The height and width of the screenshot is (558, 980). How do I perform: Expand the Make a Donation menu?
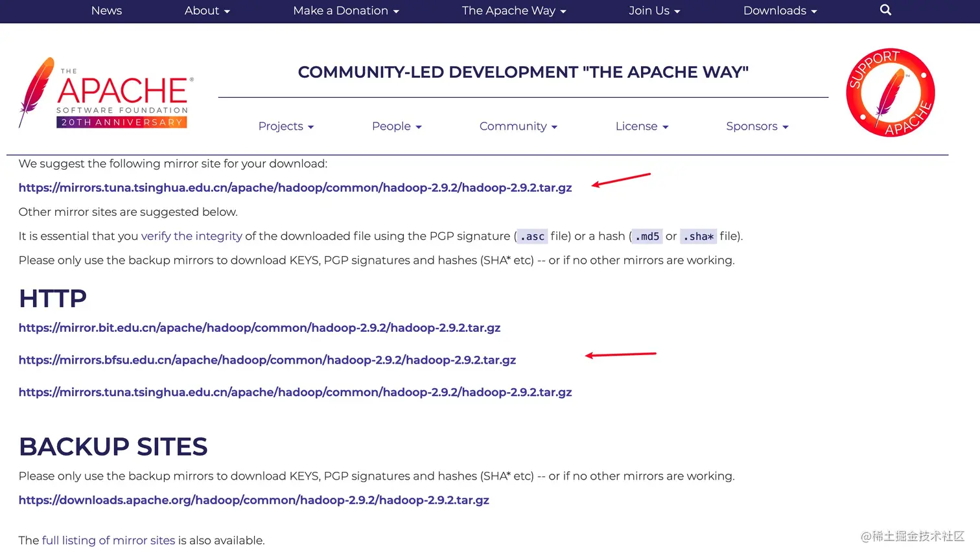click(x=346, y=10)
